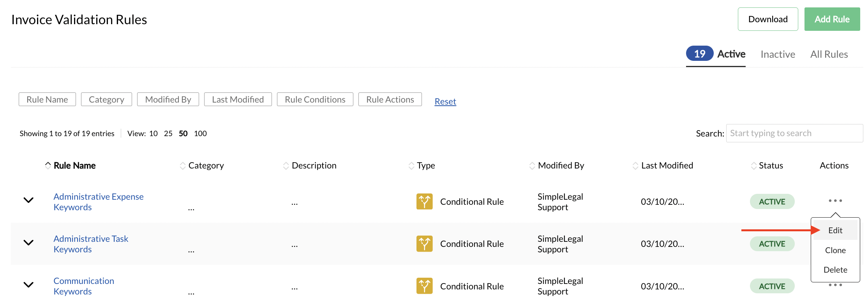Click Conditional Rule icon for Administrative Task Keywords
This screenshot has width=868, height=305.
[x=424, y=244]
